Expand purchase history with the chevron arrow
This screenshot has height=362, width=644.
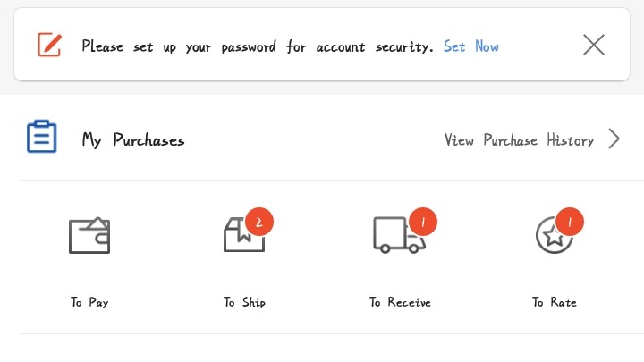pos(614,139)
